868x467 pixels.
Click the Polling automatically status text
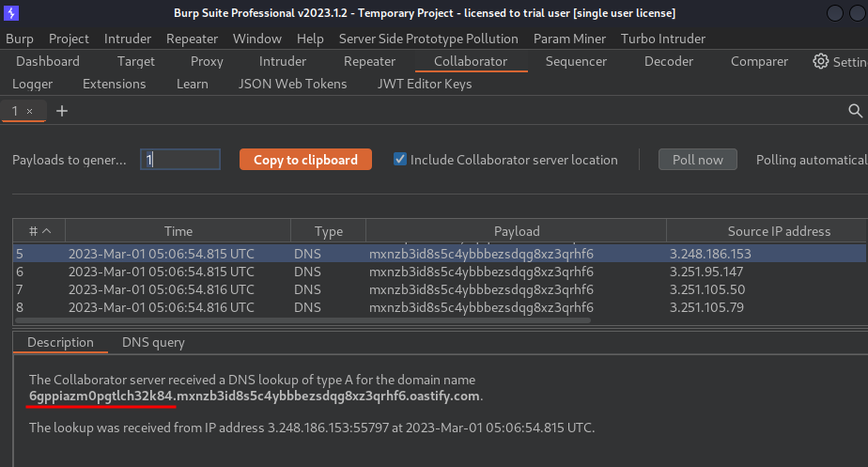point(812,160)
